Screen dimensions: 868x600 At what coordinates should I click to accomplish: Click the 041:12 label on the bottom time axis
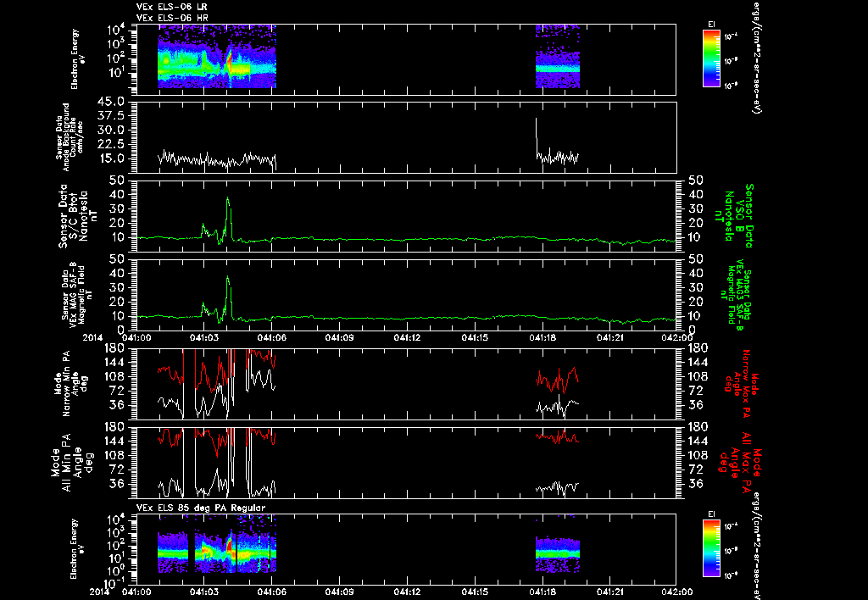coord(407,592)
